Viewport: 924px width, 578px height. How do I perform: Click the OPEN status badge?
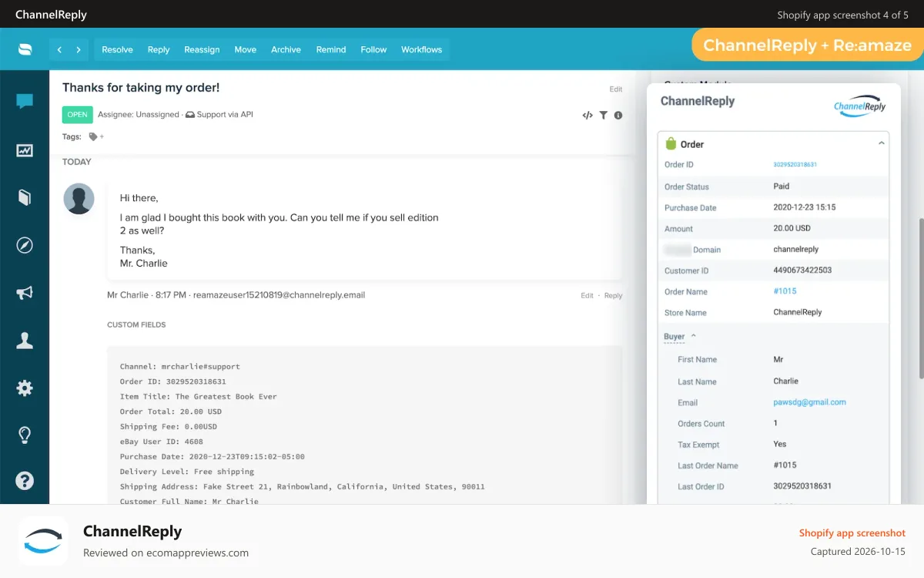(78, 115)
